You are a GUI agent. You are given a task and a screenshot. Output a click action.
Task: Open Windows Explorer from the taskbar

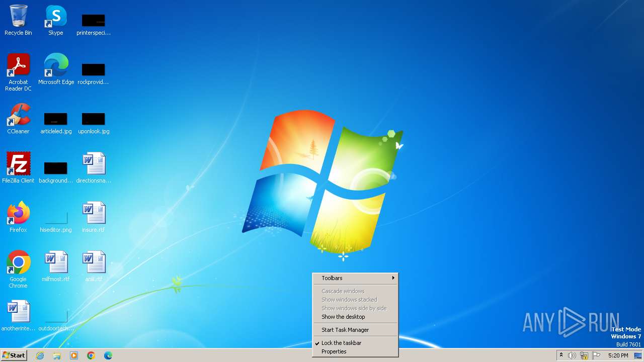[x=57, y=355]
